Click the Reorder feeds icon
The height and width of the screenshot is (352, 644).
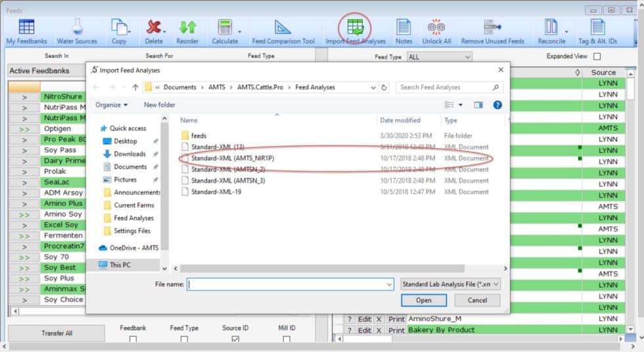click(187, 27)
